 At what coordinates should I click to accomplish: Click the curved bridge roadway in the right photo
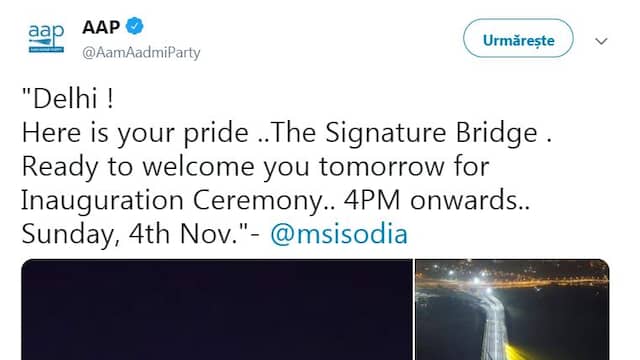pyautogui.click(x=492, y=327)
